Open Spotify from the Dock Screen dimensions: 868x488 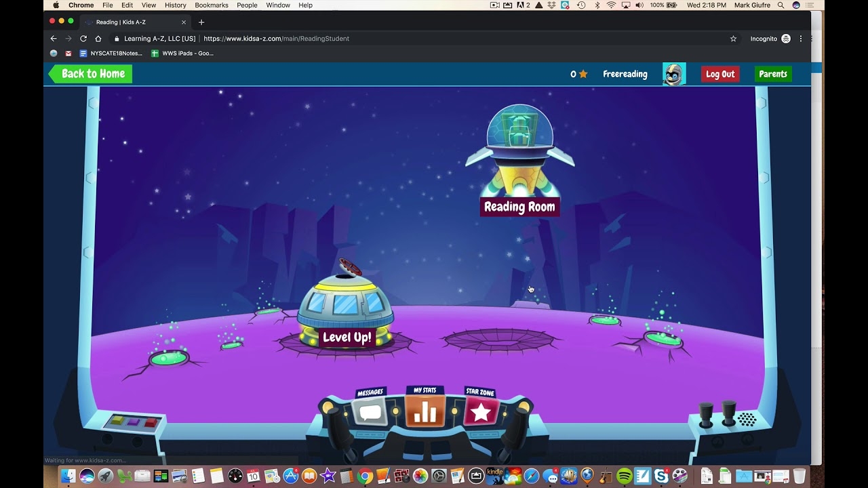tap(625, 476)
